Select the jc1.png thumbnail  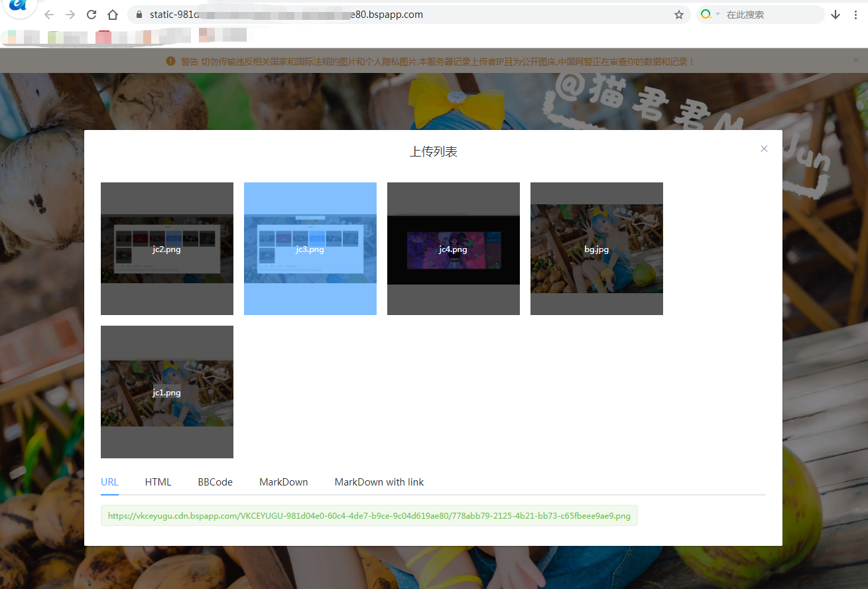[x=167, y=392]
